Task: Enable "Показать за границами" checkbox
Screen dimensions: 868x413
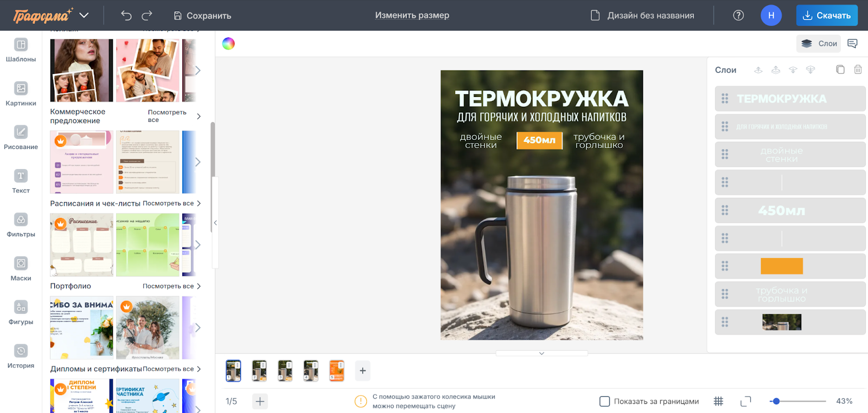Action: pos(604,401)
